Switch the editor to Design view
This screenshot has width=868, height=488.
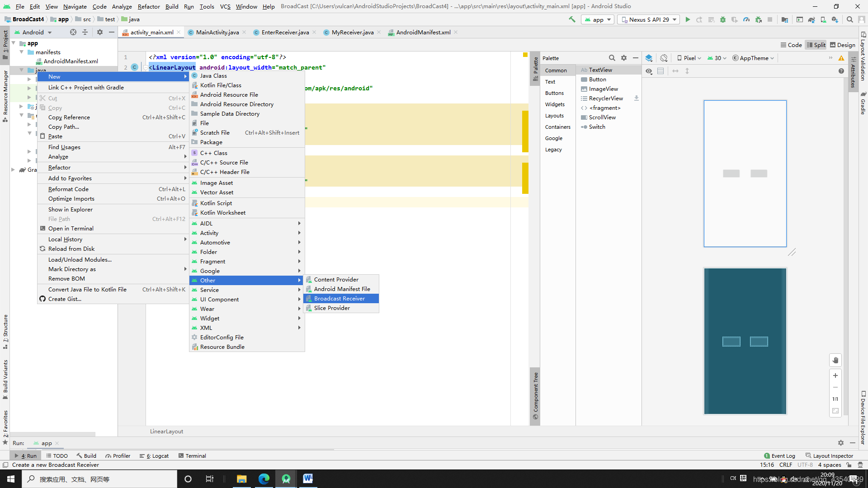[843, 45]
